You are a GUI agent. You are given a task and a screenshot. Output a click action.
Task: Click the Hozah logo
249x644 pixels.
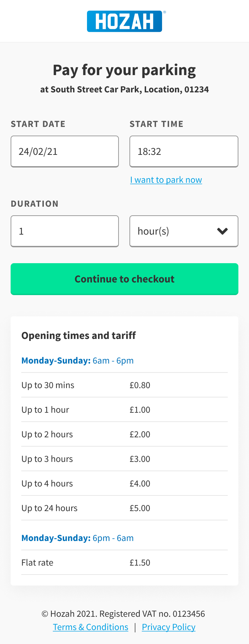124,21
